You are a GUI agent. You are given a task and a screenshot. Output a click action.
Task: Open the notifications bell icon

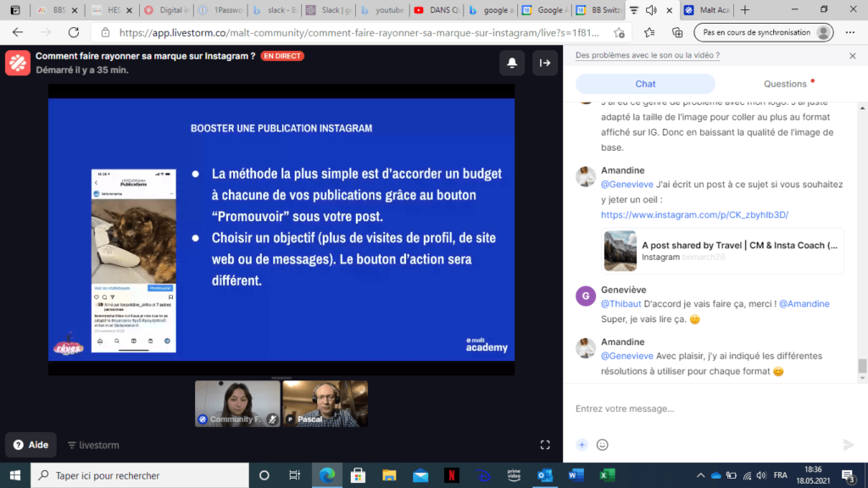point(512,63)
